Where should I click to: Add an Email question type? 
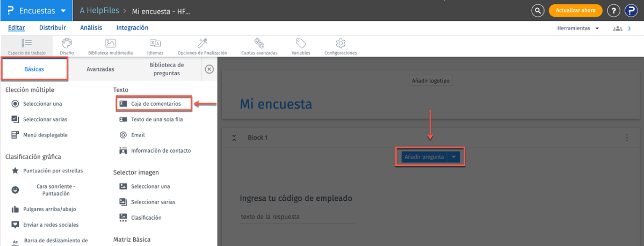pos(132,135)
